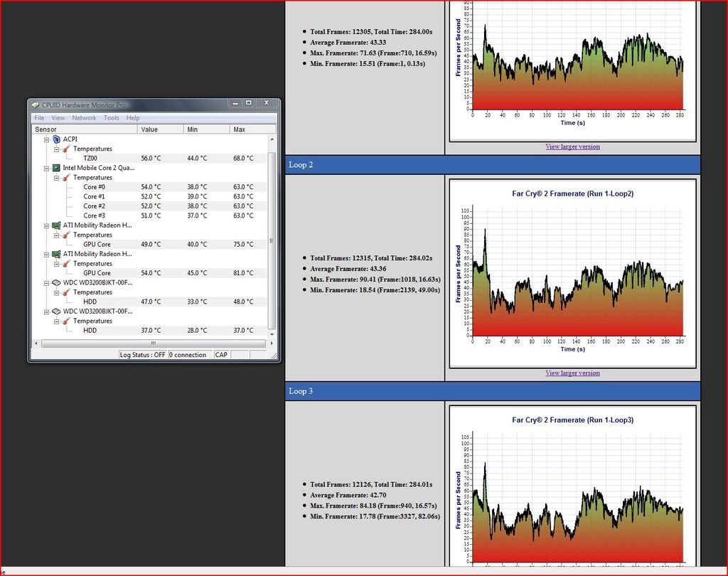Collapse Temperatures node above the 47.0 °C HDD row
Image resolution: width=728 pixels, height=576 pixels.
pyautogui.click(x=56, y=293)
